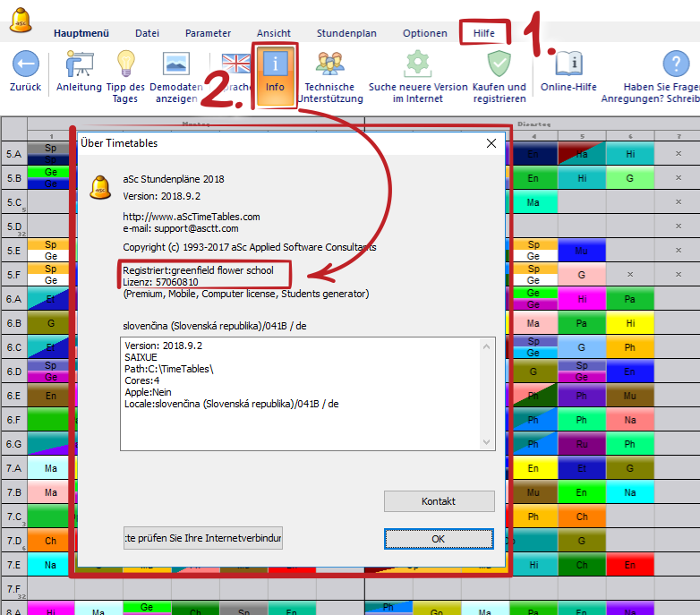
Task: Select class row header 5.B
Action: (14, 178)
